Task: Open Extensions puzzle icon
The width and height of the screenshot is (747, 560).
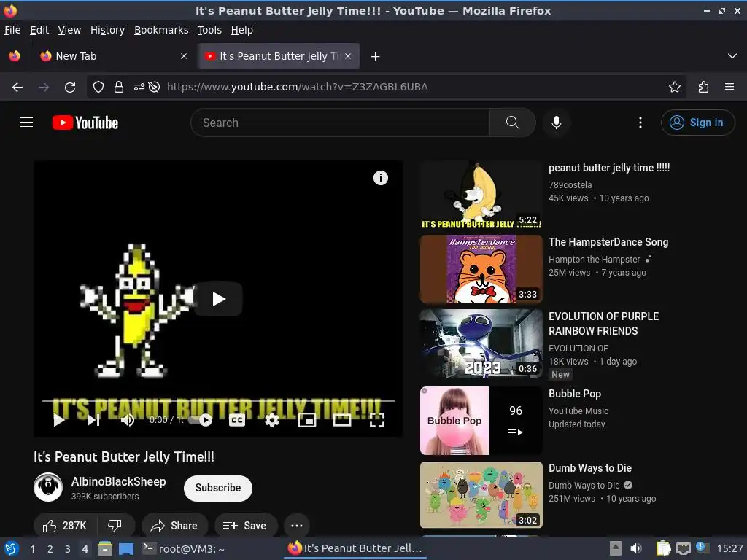Action: 703,87
